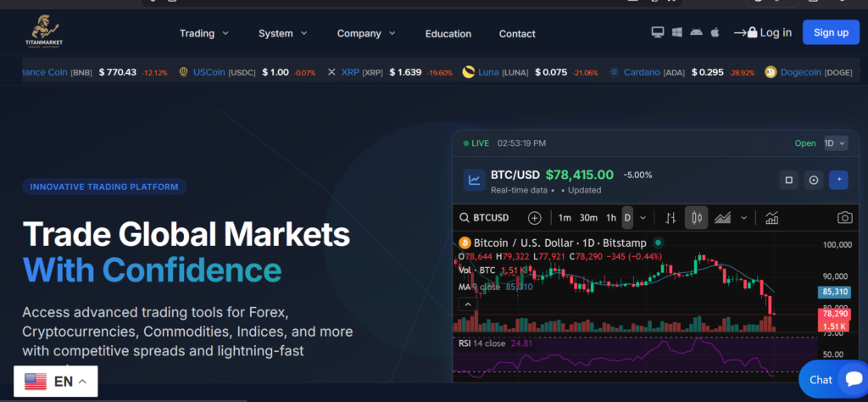
Task: Click the compare or add symbol plus icon
Action: (534, 218)
